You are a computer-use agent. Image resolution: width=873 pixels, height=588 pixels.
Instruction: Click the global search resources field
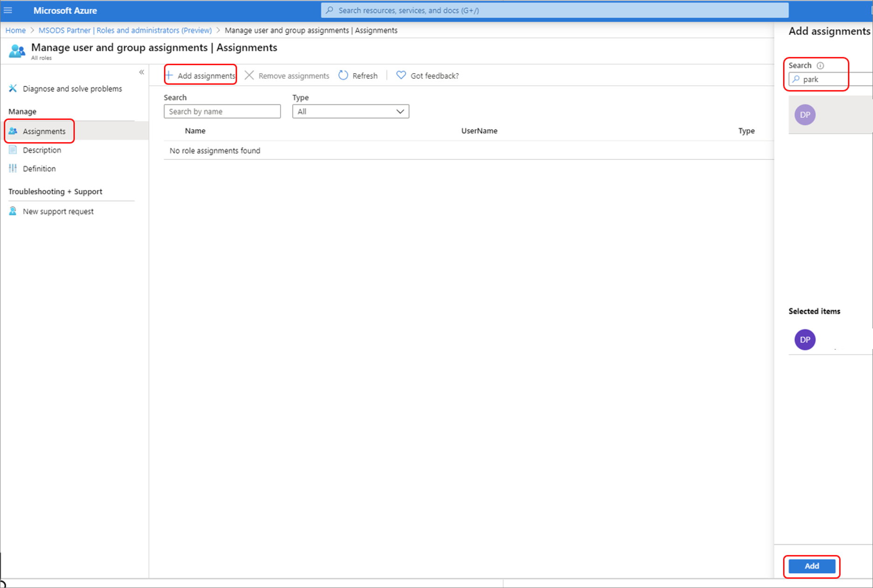tap(555, 10)
